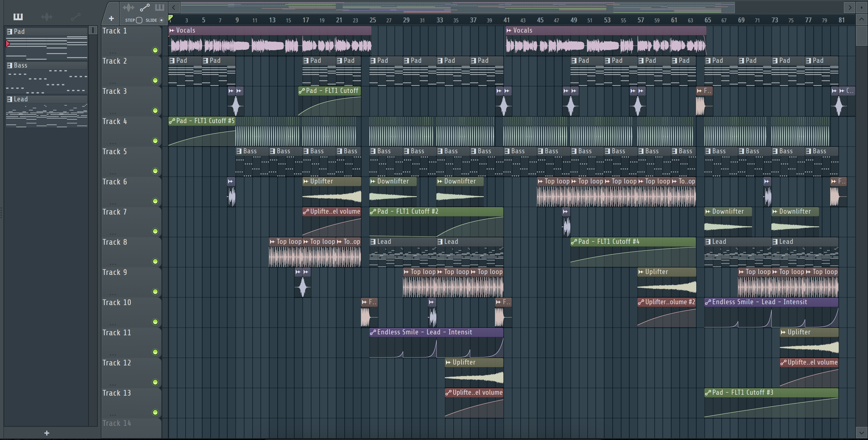Open Uplifter clip title on Track 9
The width and height of the screenshot is (868, 440).
666,272
